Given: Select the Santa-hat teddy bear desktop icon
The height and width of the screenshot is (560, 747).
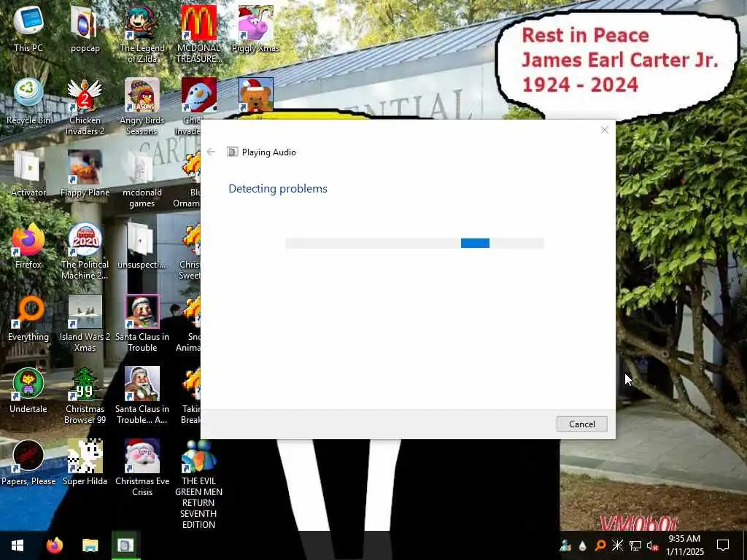Looking at the screenshot, I should coord(256,94).
